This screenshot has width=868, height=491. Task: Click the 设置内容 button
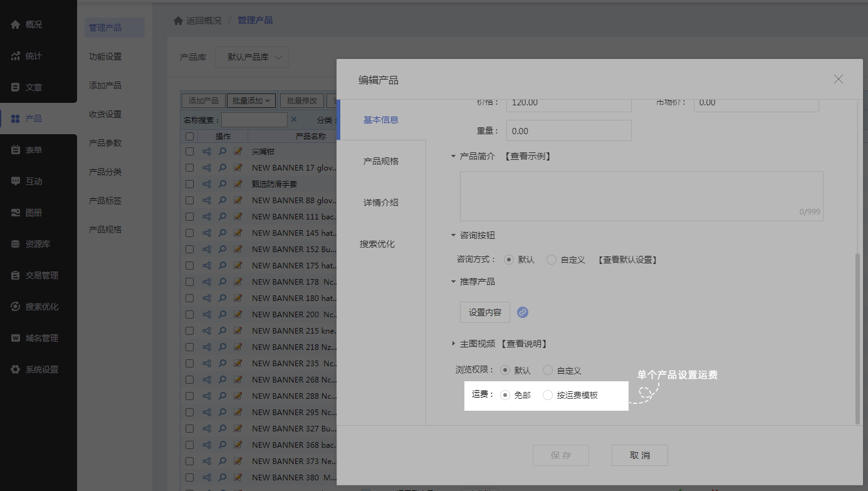point(485,312)
